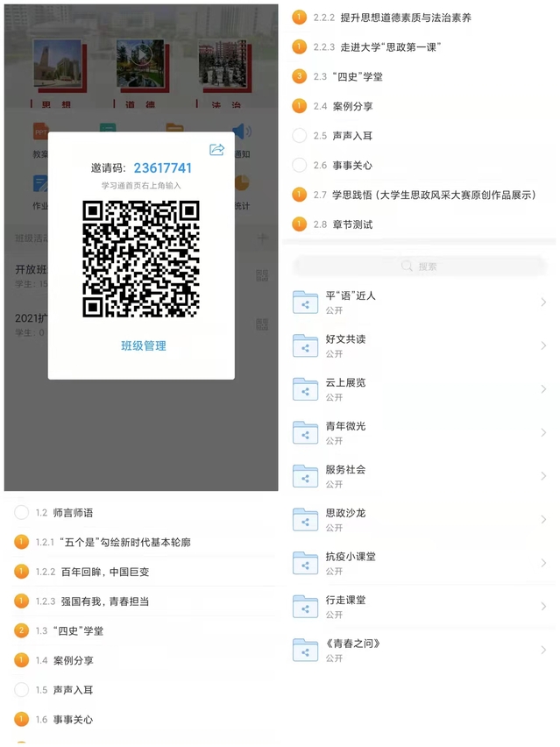560x747 pixels.
Task: Open the 平“语”近人 folder icon
Action: [x=305, y=302]
